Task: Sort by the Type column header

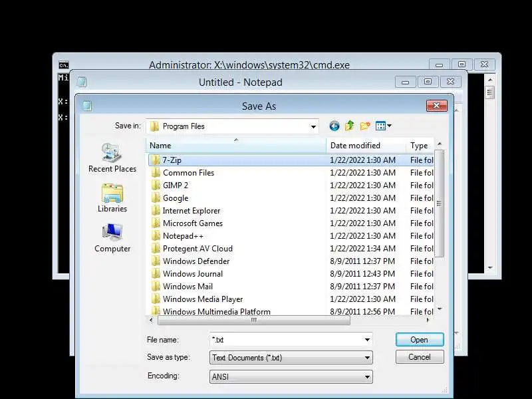Action: click(x=420, y=146)
